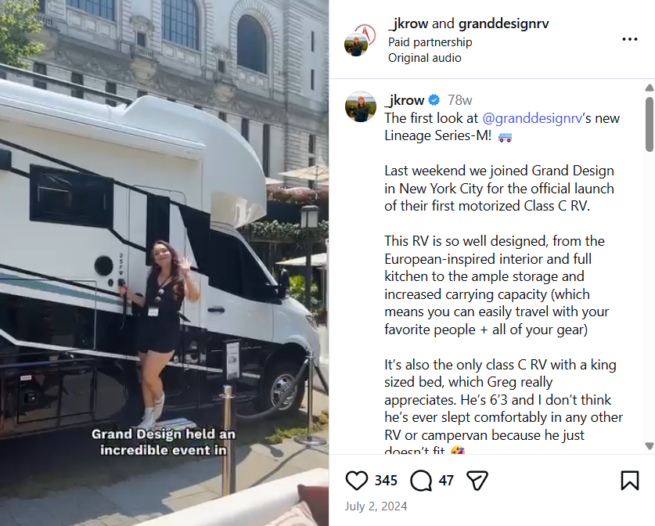Screen dimensions: 655x526
Task: Like the post with the heart icon
Action: click(356, 480)
